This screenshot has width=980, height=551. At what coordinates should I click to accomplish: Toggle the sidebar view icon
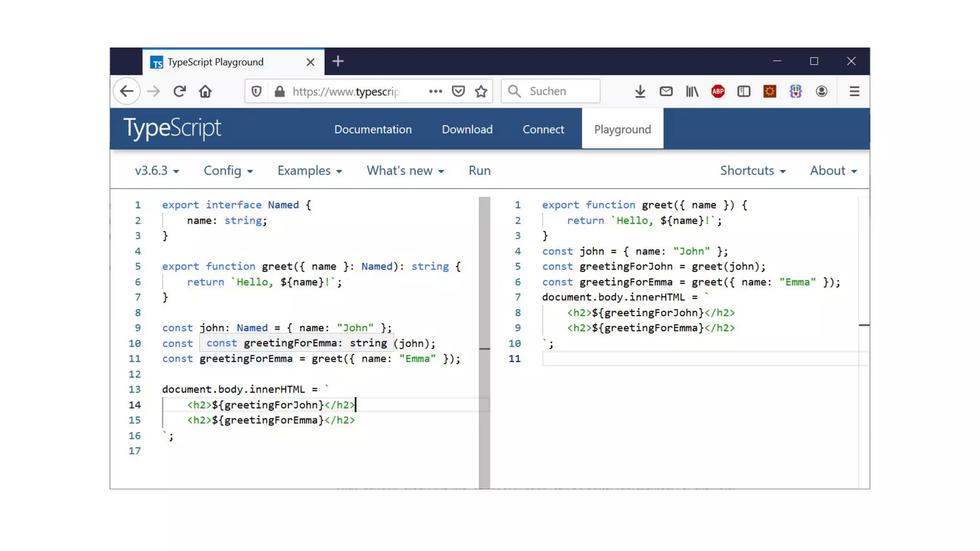pos(744,91)
